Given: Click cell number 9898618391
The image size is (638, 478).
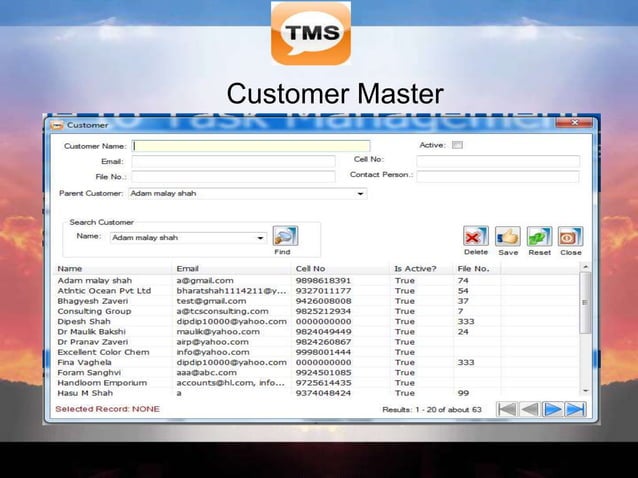Looking at the screenshot, I should click(x=323, y=281).
